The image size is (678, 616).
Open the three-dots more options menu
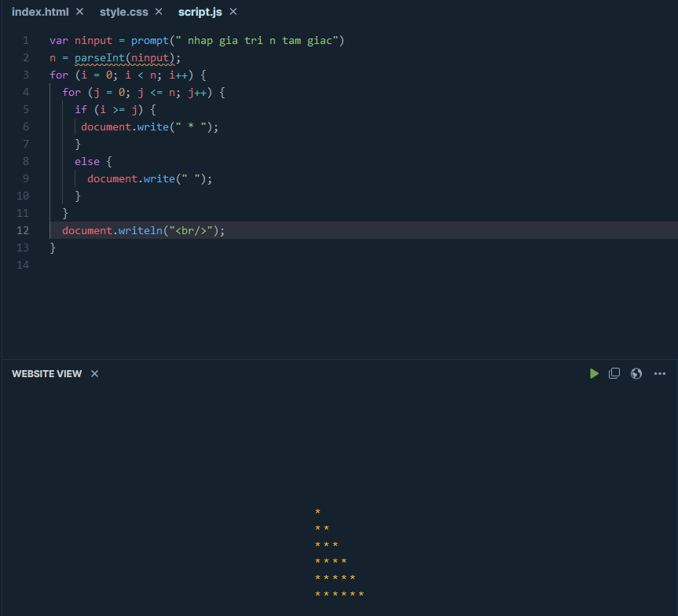(659, 373)
